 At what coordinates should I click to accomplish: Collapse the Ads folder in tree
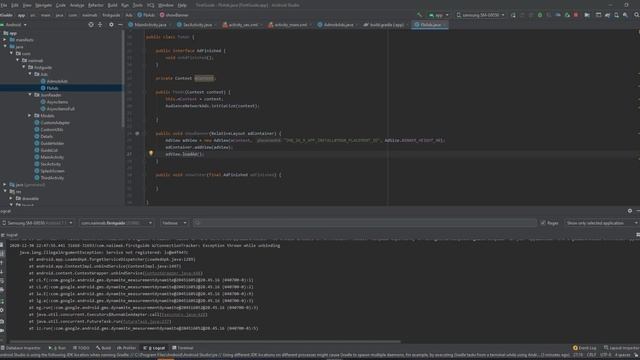click(x=30, y=74)
